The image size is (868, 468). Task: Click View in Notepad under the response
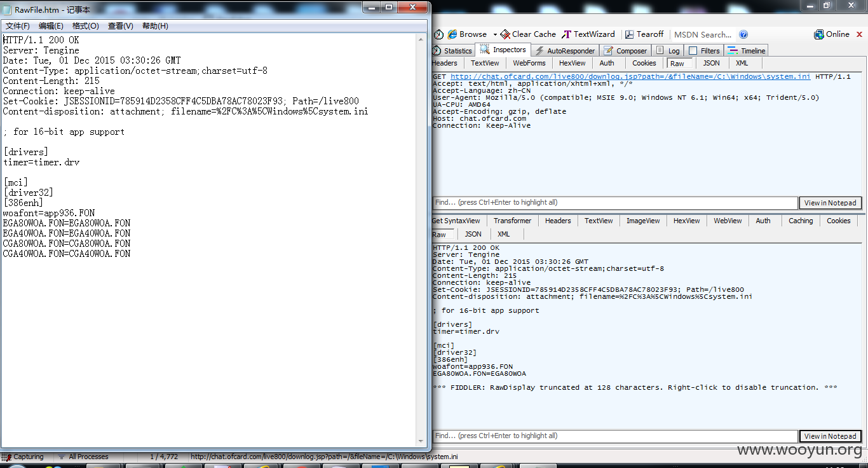point(830,436)
